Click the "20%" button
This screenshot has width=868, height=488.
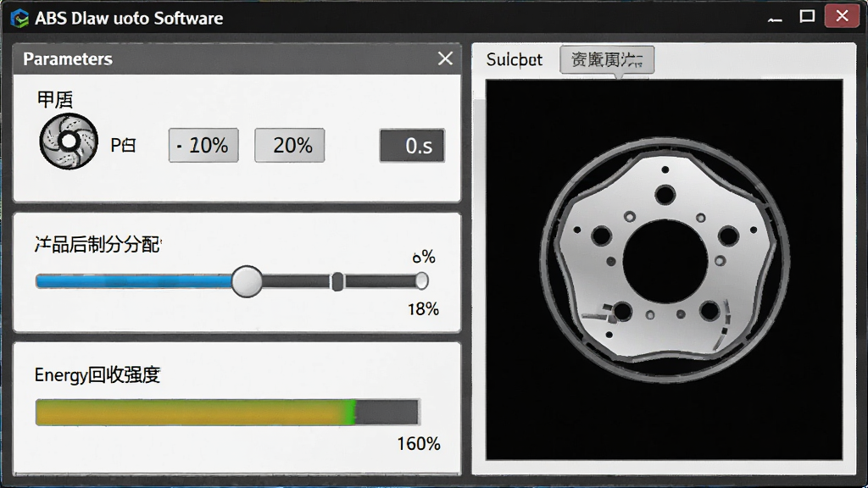point(290,146)
